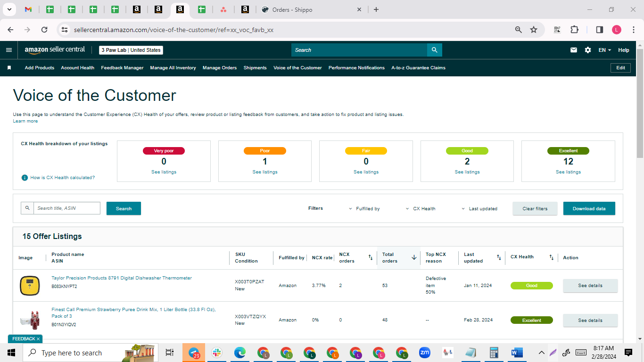Open Feedback Manager
This screenshot has width=644, height=362.
click(x=122, y=68)
